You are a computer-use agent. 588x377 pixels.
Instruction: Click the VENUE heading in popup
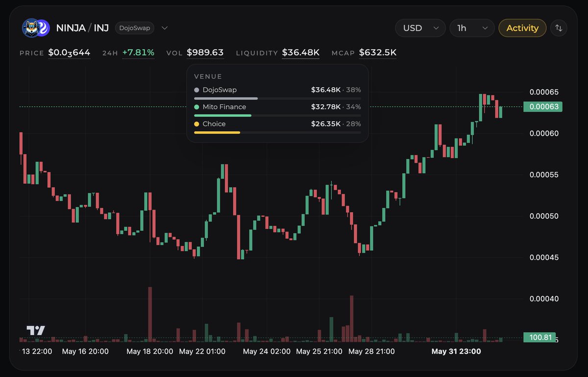click(x=208, y=77)
